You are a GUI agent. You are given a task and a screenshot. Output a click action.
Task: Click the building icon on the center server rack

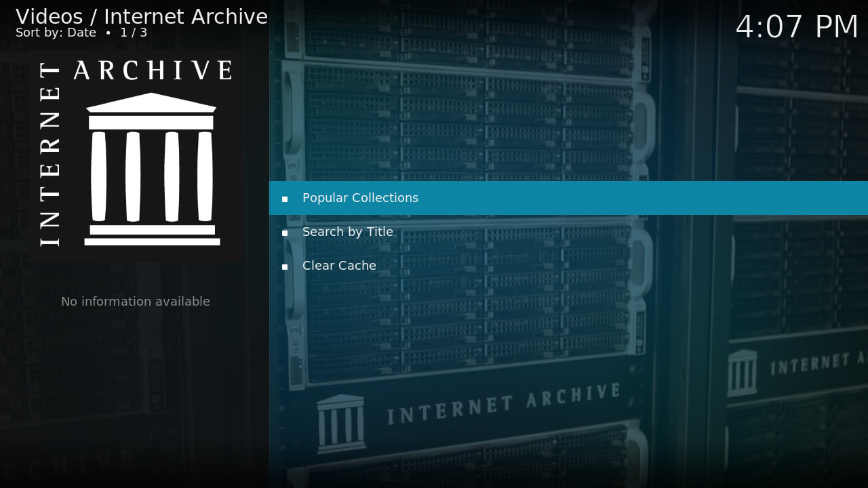341,423
